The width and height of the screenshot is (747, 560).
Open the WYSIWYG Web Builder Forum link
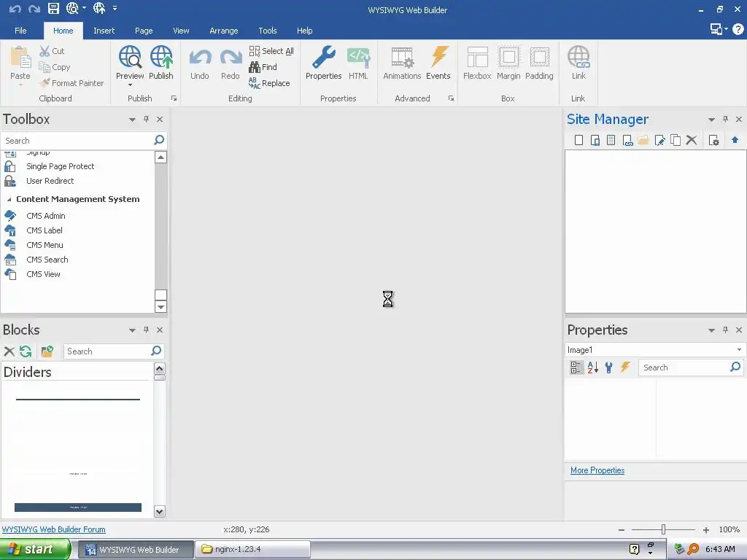pyautogui.click(x=54, y=529)
